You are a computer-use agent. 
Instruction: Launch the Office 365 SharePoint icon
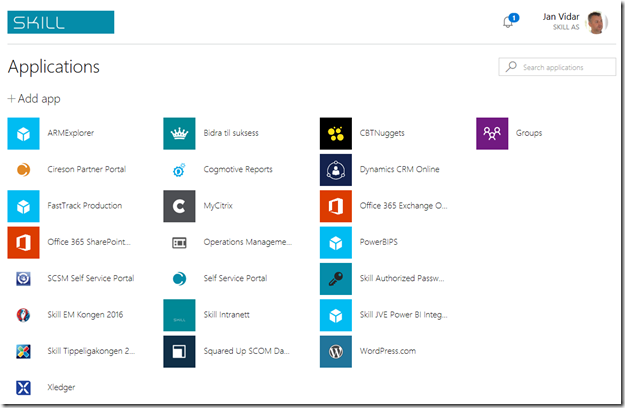pos(23,243)
